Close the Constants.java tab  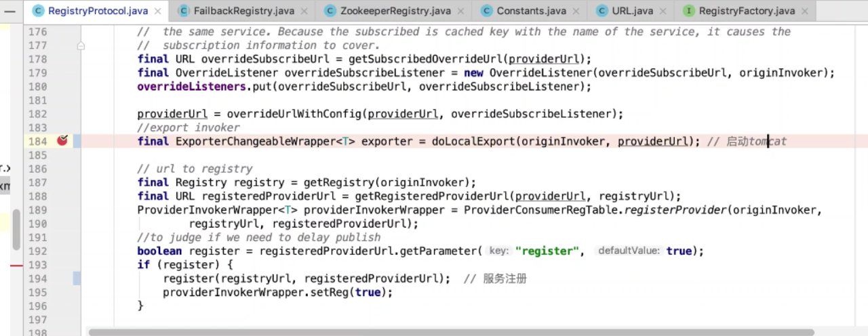[x=576, y=11]
